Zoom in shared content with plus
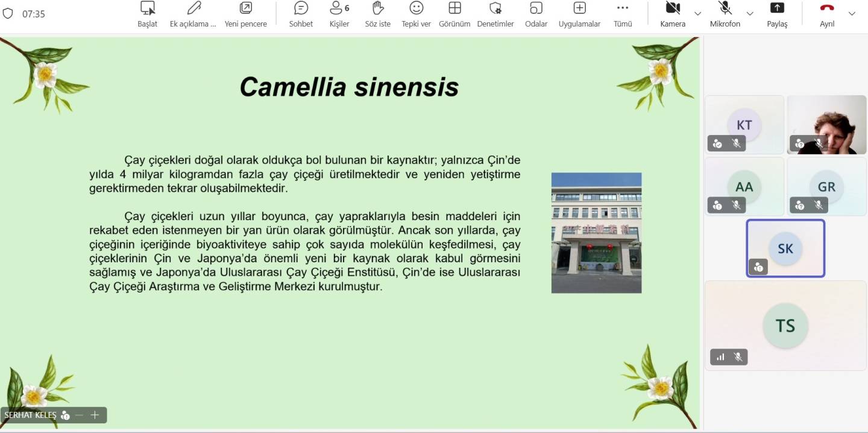This screenshot has width=868, height=433. 95,415
